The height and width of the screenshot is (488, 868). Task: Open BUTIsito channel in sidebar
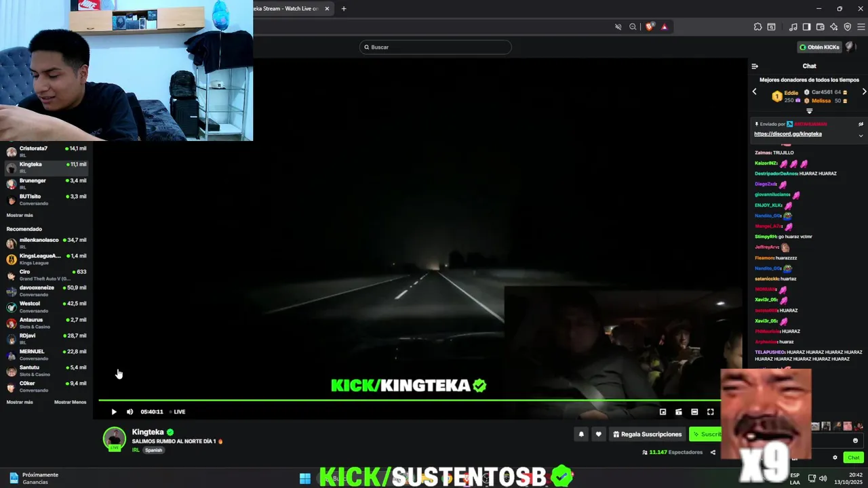(46, 199)
